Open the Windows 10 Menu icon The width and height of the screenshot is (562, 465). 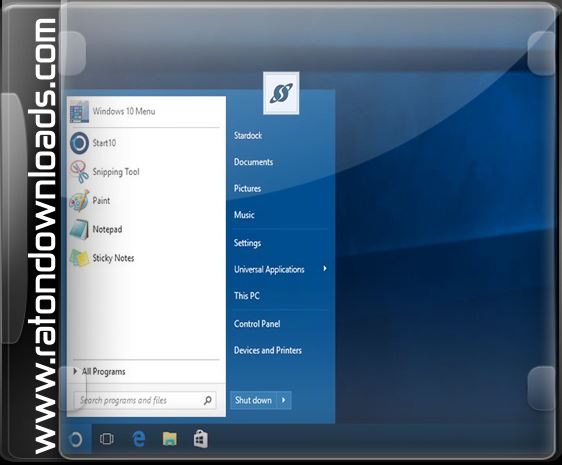79,111
